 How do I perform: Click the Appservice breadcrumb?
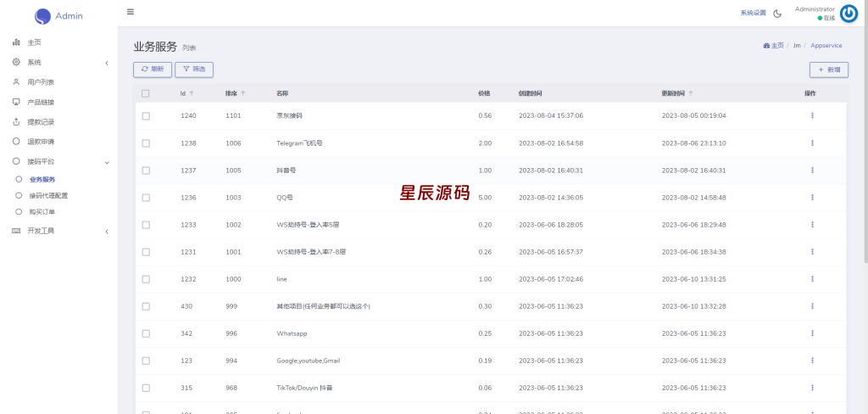(826, 46)
